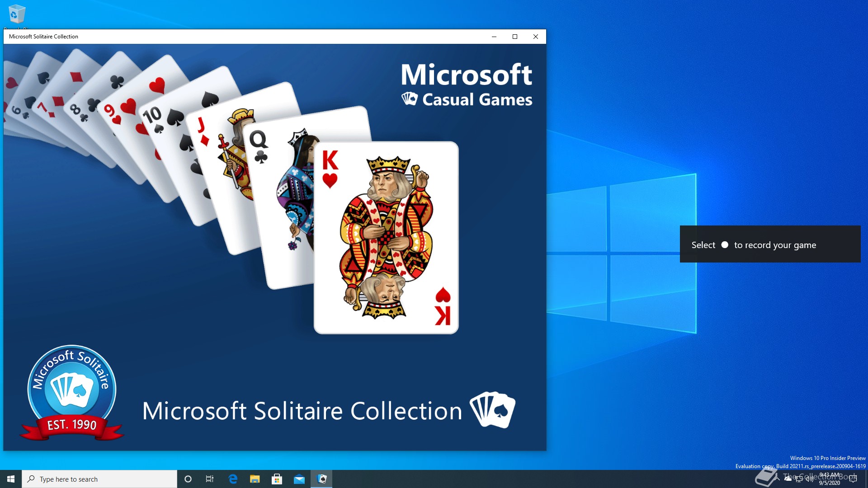The width and height of the screenshot is (868, 488).
Task: Open the clock showing 9:43 AM
Action: point(829,479)
